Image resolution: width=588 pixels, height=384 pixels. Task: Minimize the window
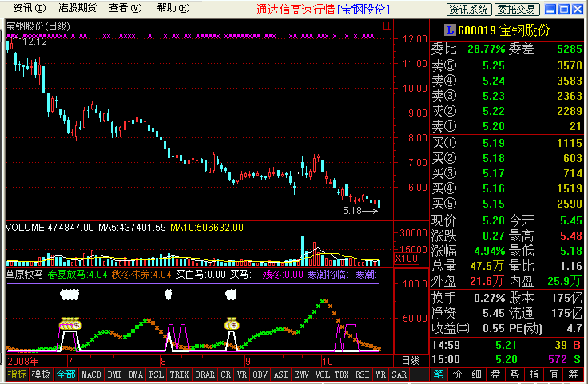point(550,10)
